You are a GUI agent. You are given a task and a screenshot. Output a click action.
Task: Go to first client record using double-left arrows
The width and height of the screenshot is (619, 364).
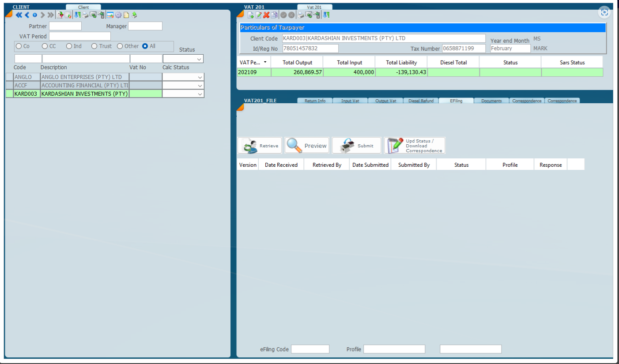(19, 15)
